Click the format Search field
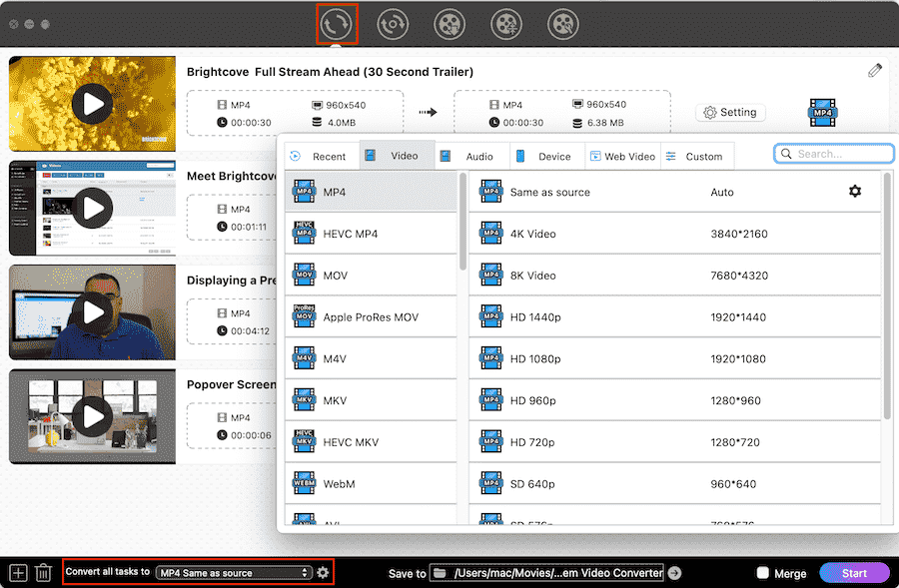The image size is (899, 588). [x=834, y=154]
